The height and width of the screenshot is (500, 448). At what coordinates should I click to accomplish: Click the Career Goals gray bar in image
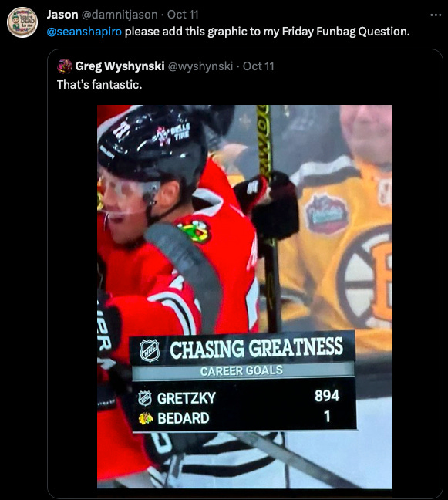(243, 371)
